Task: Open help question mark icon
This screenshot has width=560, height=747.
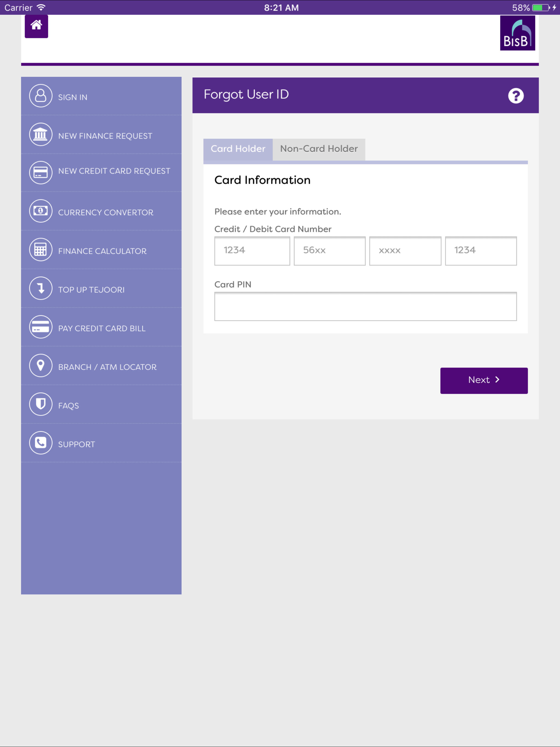Action: pyautogui.click(x=515, y=96)
